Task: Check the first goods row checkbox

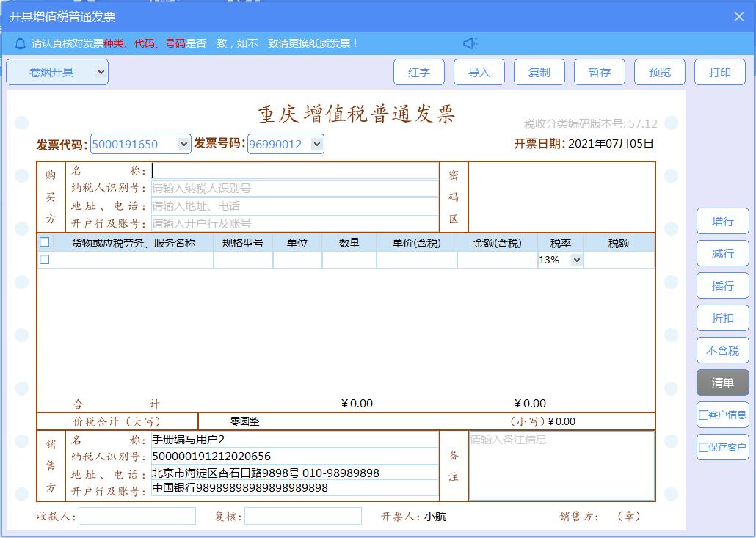Action: tap(45, 258)
